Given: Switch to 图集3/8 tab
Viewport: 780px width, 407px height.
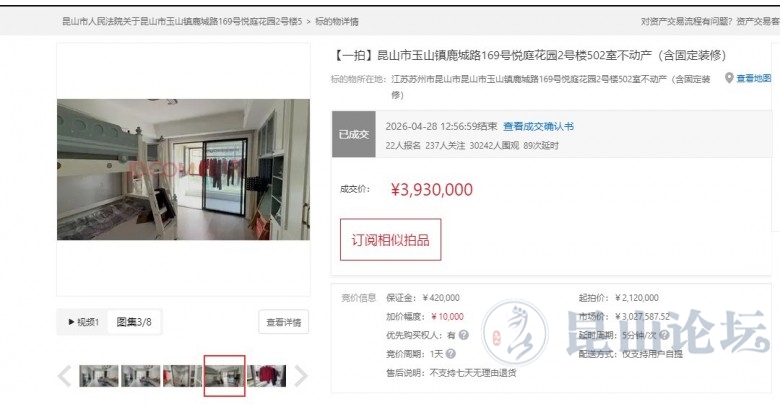Looking at the screenshot, I should point(134,322).
